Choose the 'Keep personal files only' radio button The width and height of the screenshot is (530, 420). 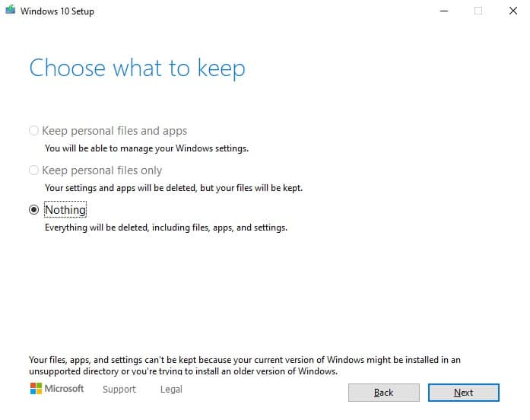(x=33, y=170)
